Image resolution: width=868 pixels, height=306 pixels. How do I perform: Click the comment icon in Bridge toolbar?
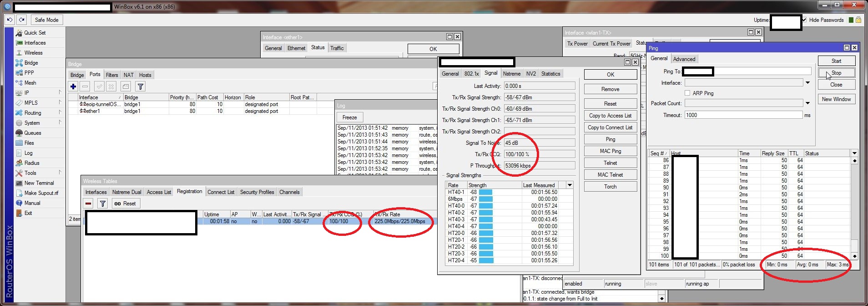click(x=126, y=87)
